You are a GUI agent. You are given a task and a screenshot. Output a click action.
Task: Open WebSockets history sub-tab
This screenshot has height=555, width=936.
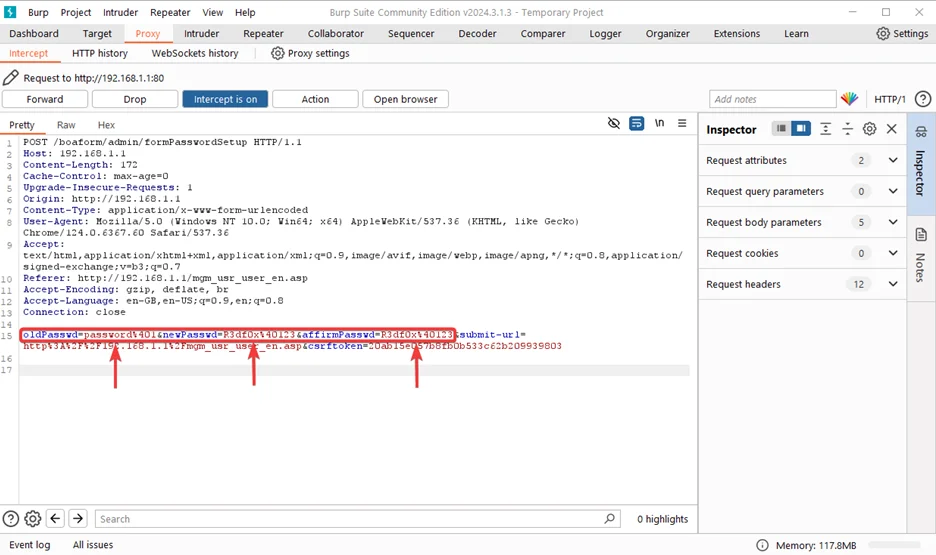point(195,53)
